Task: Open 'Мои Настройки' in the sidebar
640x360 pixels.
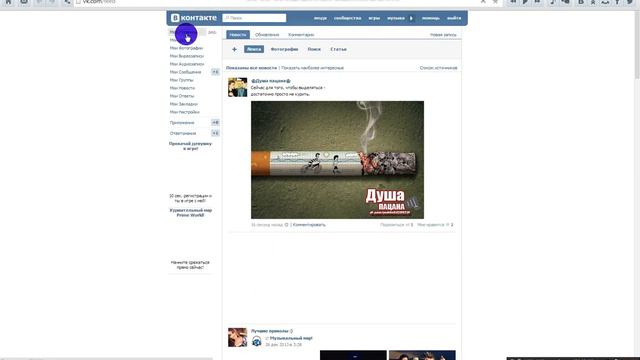Action: [x=184, y=112]
